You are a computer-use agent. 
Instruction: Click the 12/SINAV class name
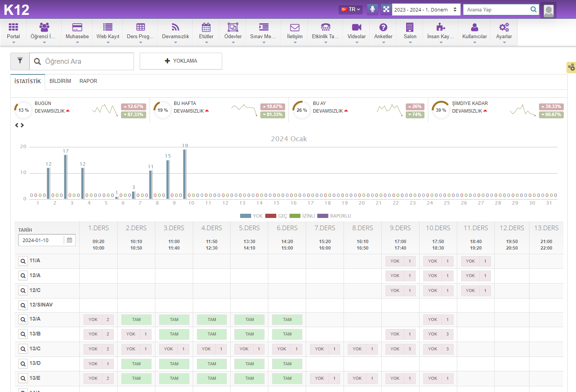(x=41, y=305)
